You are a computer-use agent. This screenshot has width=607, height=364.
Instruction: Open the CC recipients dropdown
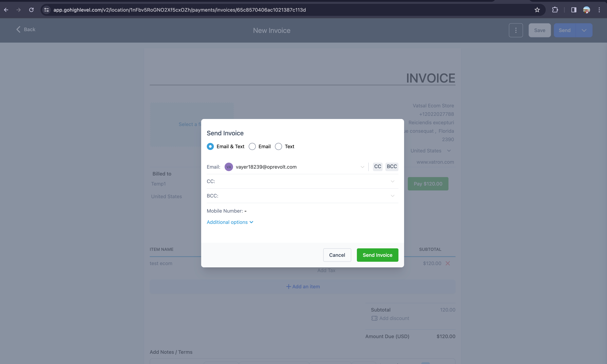[393, 181]
